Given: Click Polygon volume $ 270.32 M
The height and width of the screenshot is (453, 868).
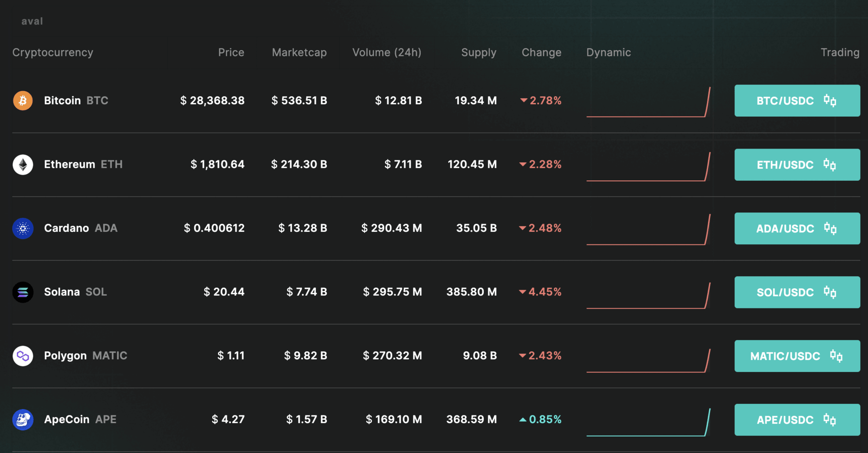Looking at the screenshot, I should coord(393,356).
